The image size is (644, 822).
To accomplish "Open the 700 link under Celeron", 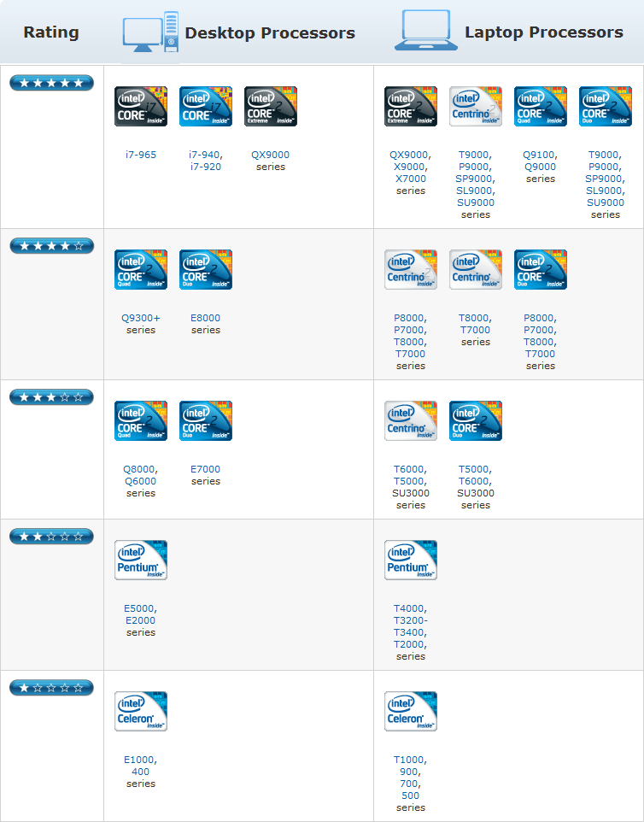I will point(409,784).
